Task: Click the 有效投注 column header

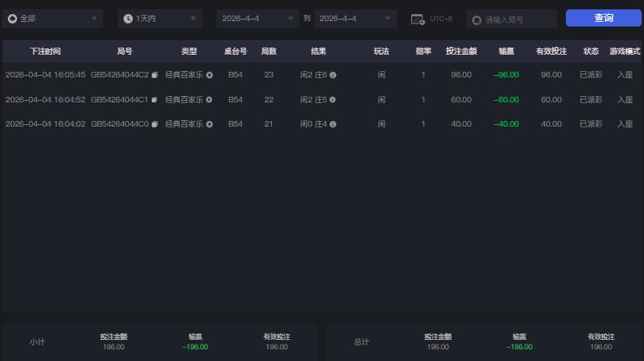Action: click(551, 52)
